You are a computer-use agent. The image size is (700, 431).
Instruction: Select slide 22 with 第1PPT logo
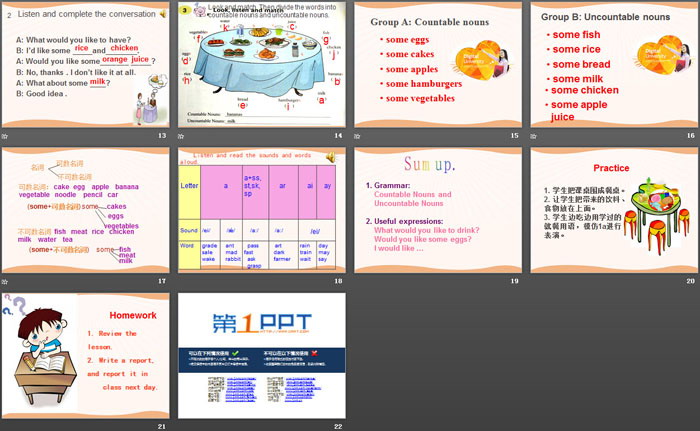(262, 356)
